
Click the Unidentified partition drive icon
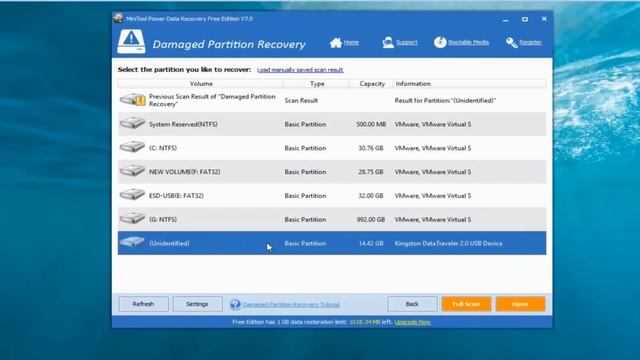132,242
